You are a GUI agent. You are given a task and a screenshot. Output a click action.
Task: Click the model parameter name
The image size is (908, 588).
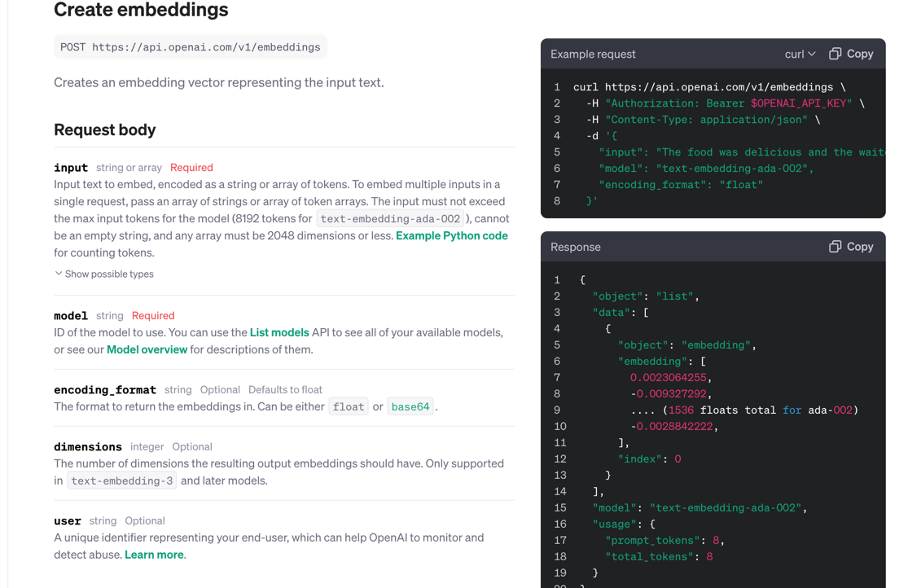coord(71,316)
